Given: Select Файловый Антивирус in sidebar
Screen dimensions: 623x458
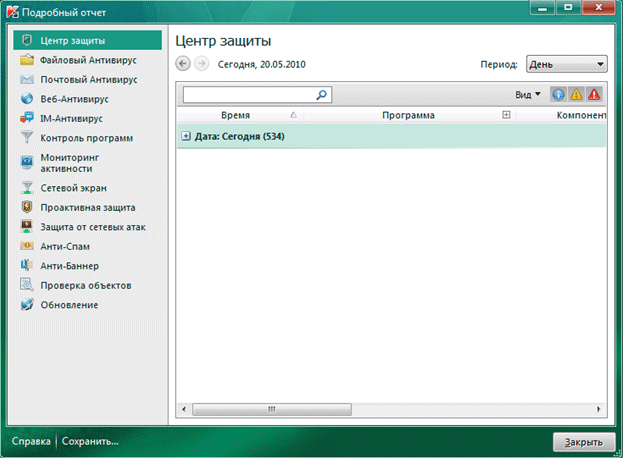Looking at the screenshot, I should 88,60.
